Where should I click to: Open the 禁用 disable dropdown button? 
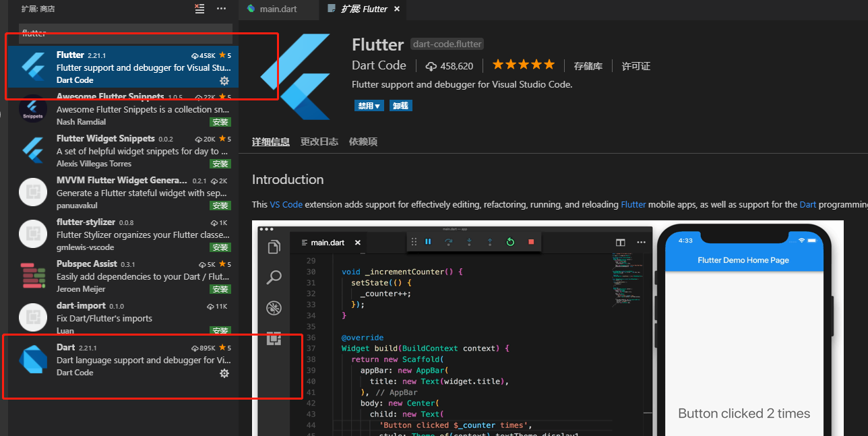(369, 106)
